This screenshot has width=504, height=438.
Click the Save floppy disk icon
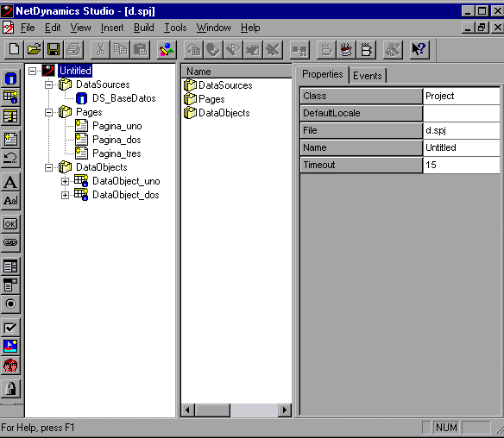click(54, 50)
